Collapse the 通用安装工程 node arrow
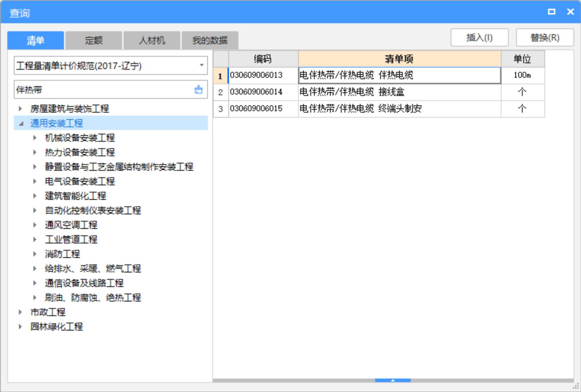 (21, 123)
